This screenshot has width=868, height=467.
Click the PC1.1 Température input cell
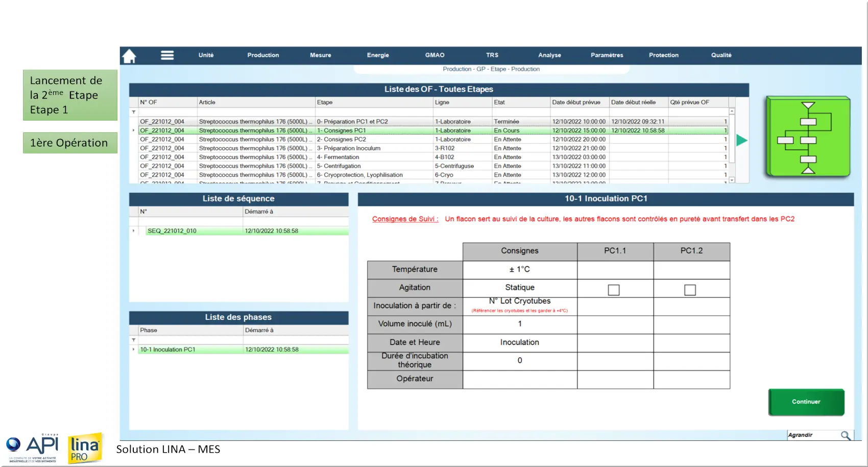click(x=615, y=270)
